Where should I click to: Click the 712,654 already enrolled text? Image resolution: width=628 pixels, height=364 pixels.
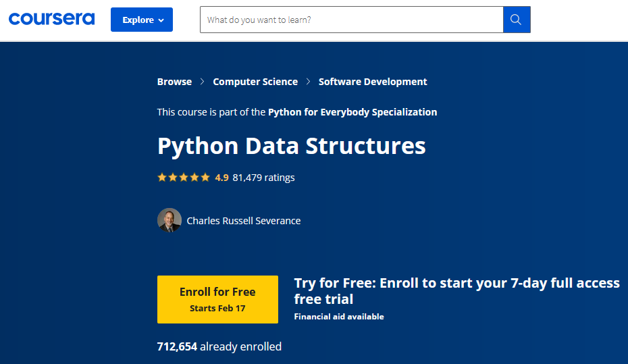[x=219, y=346]
